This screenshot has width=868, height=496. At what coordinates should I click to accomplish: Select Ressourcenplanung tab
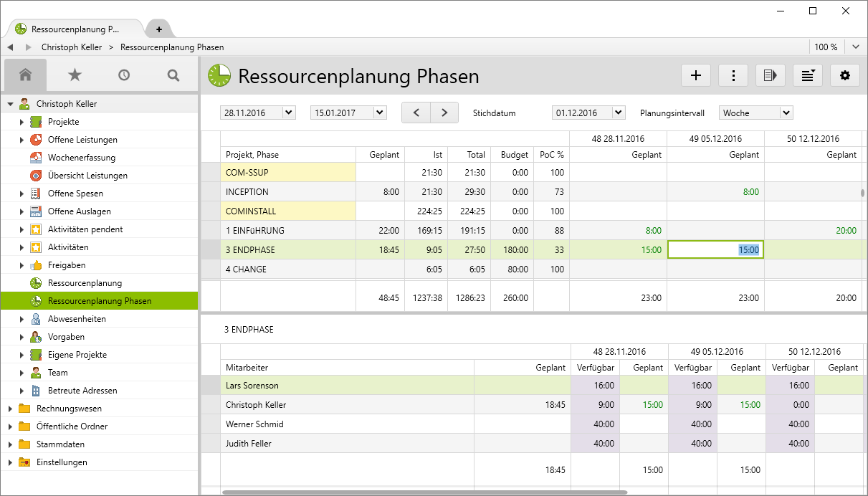(x=75, y=29)
